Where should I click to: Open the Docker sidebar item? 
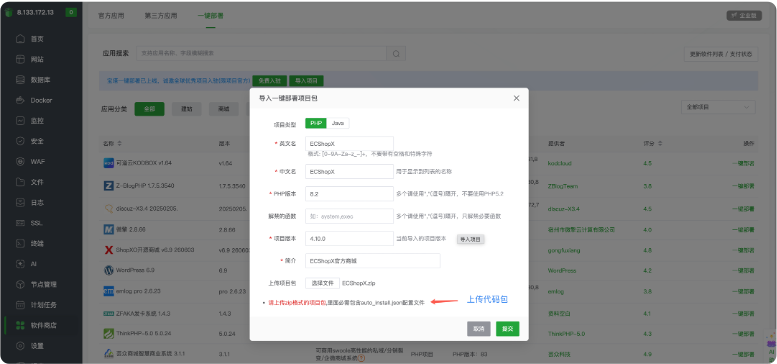[x=41, y=100]
